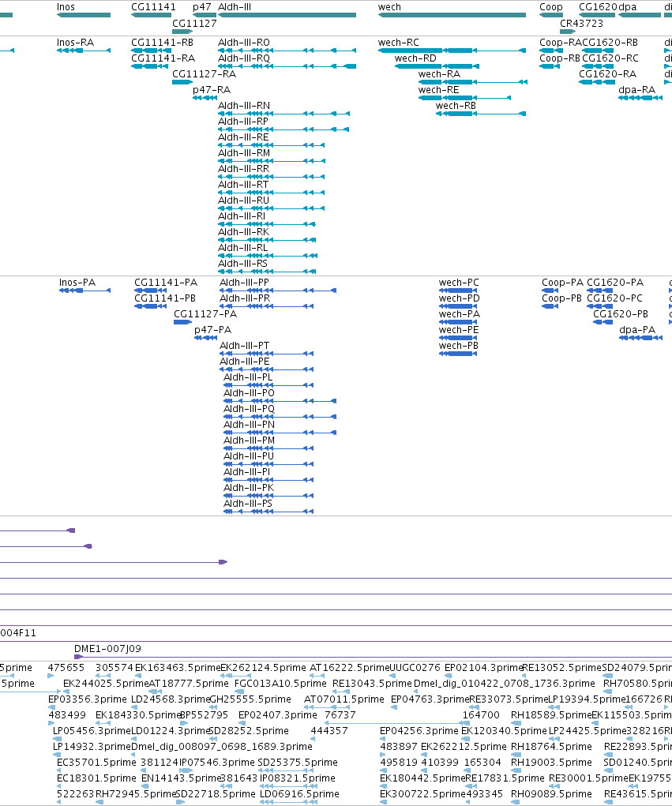This screenshot has width=672, height=806.
Task: Click the CG11127-RA transcript label
Action: [x=204, y=74]
